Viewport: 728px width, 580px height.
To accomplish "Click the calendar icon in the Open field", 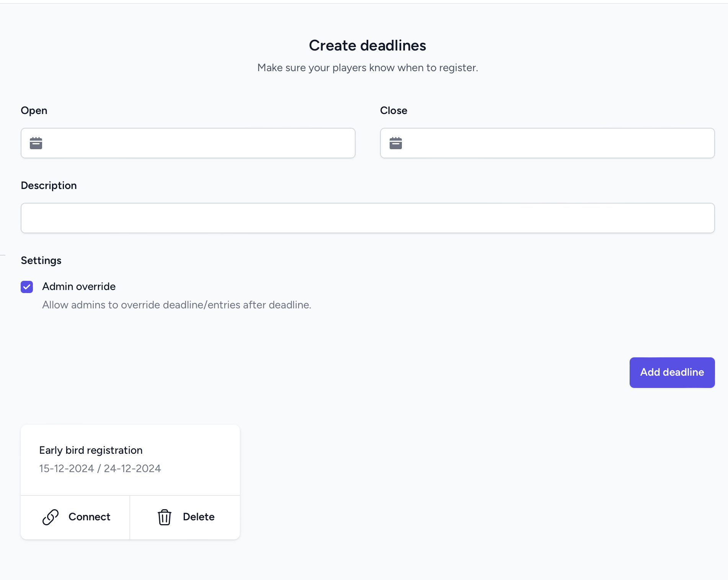I will click(x=36, y=143).
